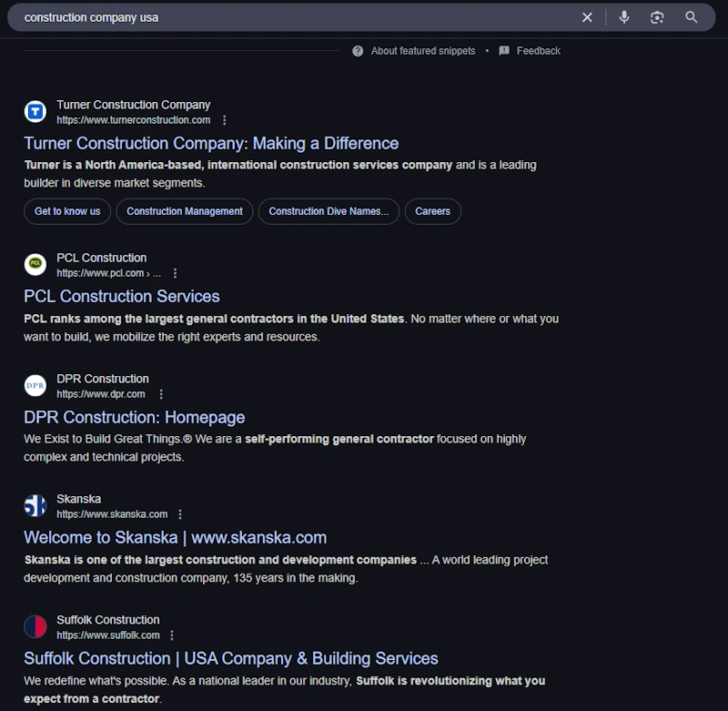Open the three-dot menu for suffolk.com result
The image size is (728, 711).
172,635
